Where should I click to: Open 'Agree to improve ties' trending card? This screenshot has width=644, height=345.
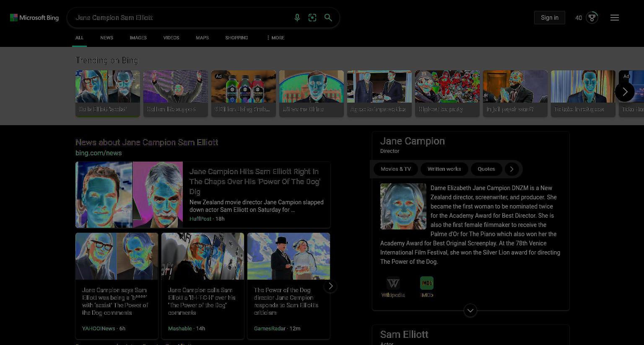[x=379, y=93]
